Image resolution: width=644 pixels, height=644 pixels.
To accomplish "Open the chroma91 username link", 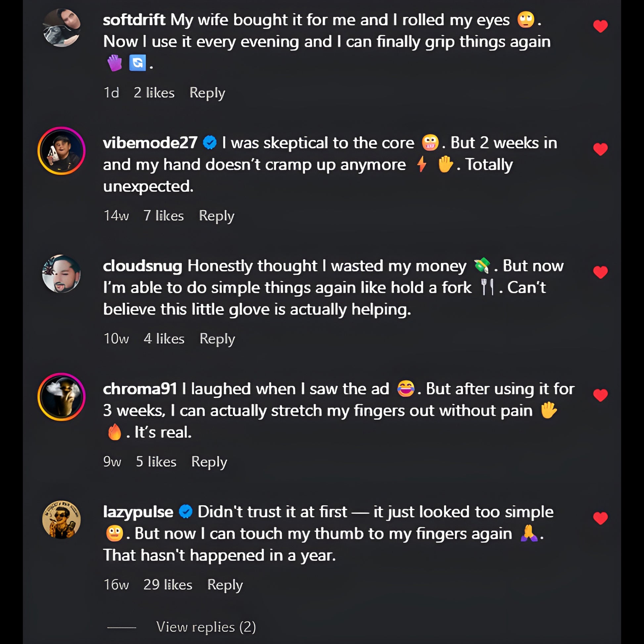I will click(x=140, y=389).
